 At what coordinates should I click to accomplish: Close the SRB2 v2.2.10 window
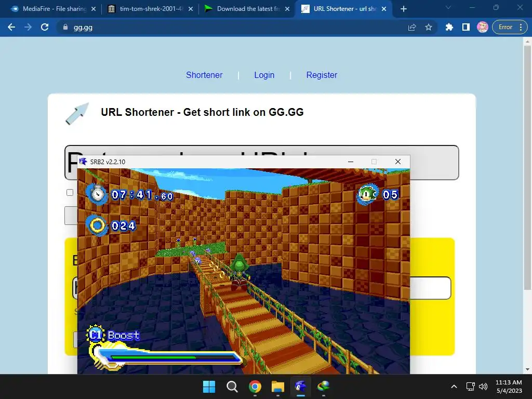coord(398,162)
